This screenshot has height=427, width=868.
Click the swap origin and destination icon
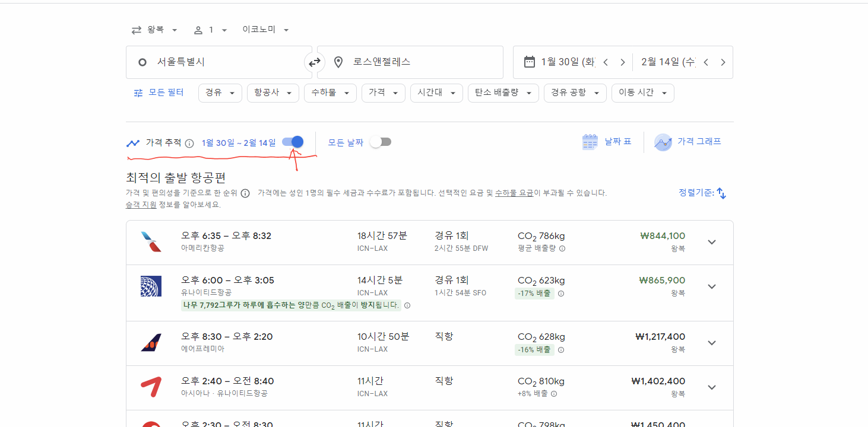click(x=314, y=62)
